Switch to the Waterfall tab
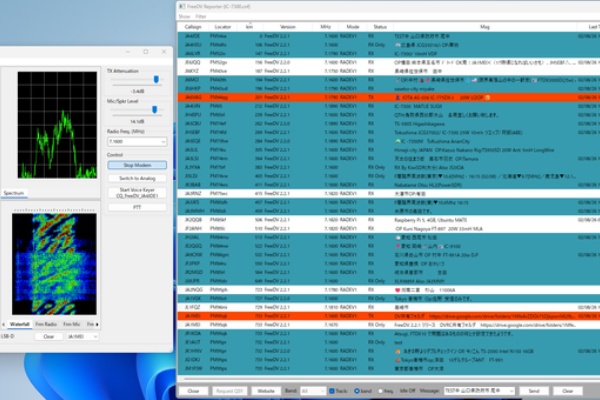Viewport: 600px width, 400px height. pyautogui.click(x=20, y=324)
